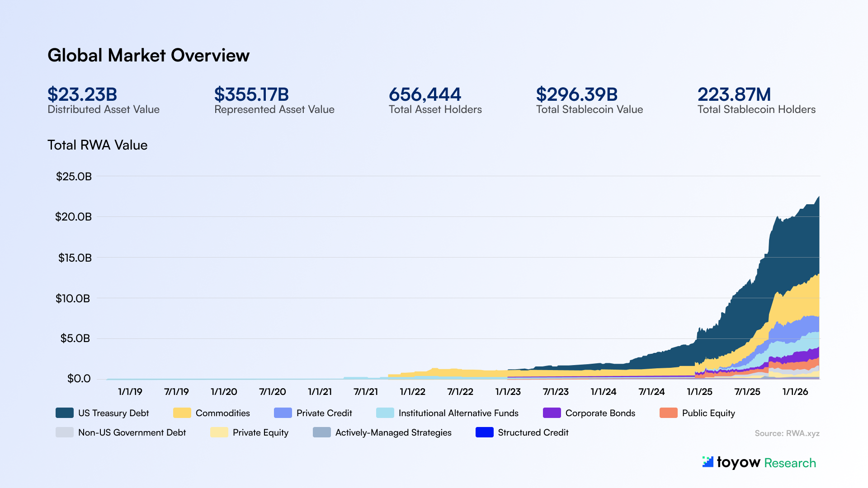The height and width of the screenshot is (488, 868).
Task: Open the Source: RWA.xyz attribution text
Action: pos(787,433)
